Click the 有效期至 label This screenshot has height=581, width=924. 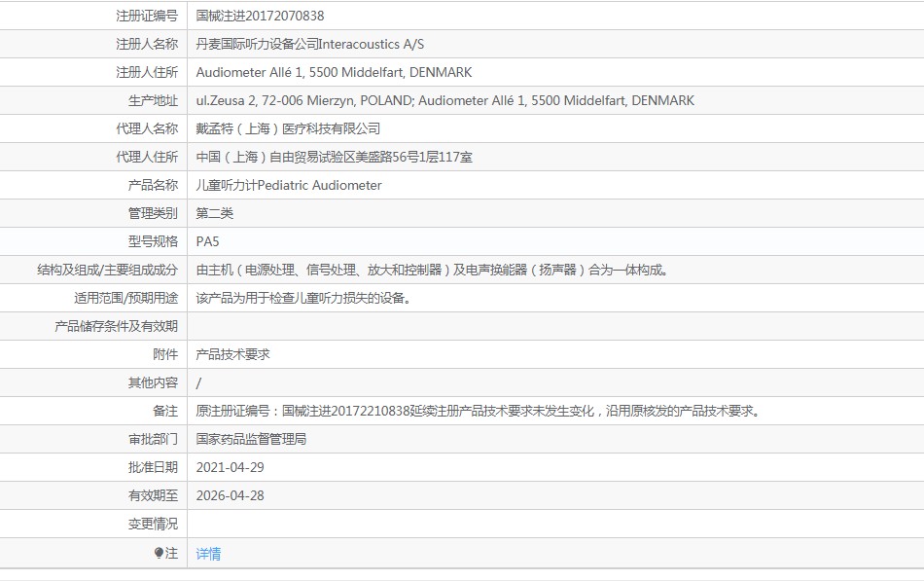pyautogui.click(x=154, y=496)
